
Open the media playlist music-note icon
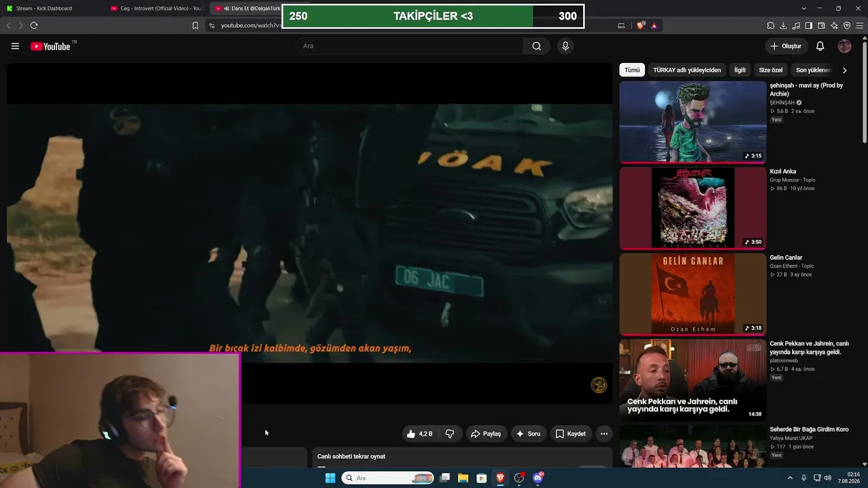(x=796, y=26)
